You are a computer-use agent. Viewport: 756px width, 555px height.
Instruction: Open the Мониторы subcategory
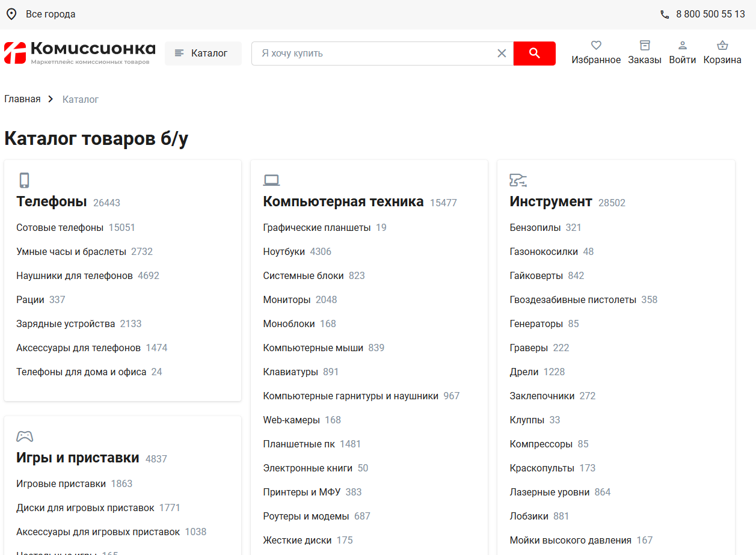pos(287,299)
